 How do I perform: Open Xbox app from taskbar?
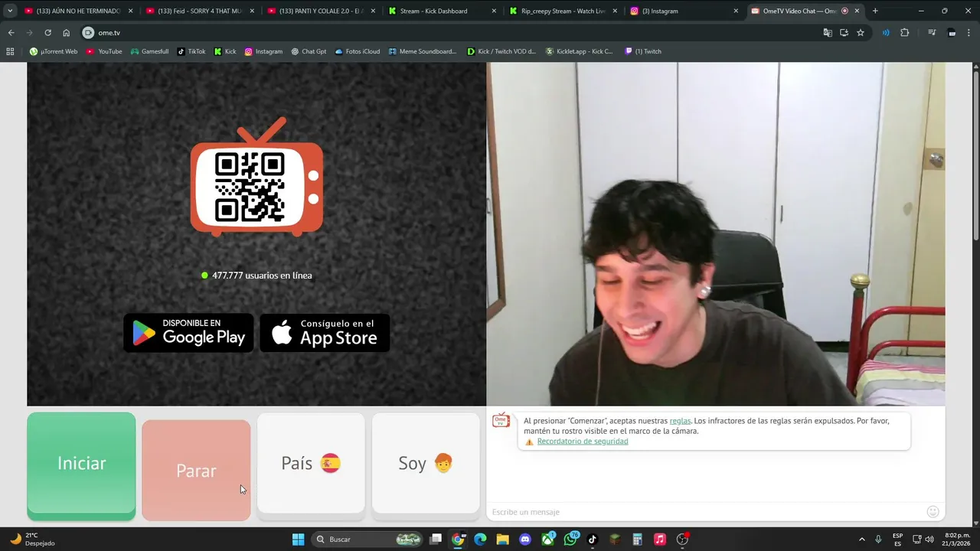coord(548,540)
